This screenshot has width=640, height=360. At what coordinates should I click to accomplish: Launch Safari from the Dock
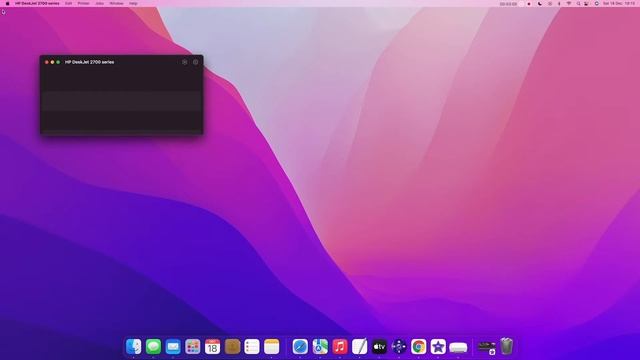pyautogui.click(x=300, y=347)
